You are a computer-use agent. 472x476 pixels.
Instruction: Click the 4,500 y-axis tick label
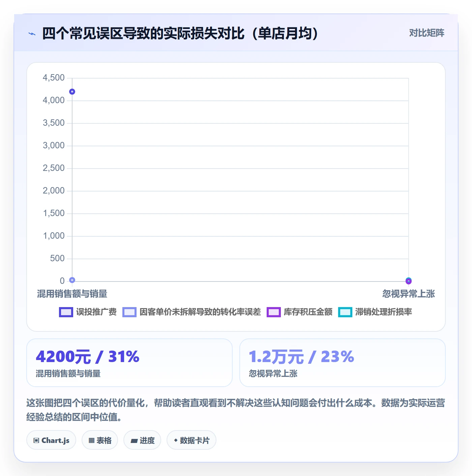[x=54, y=78]
